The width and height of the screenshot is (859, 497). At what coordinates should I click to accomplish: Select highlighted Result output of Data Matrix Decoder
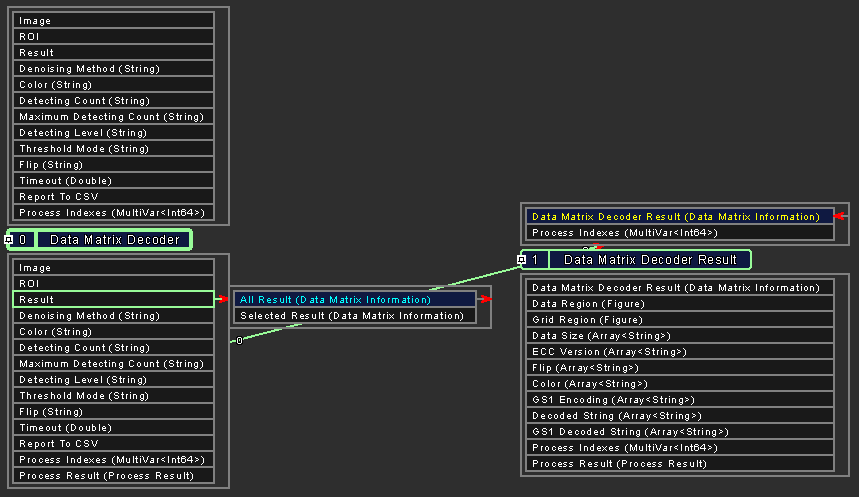(113, 299)
